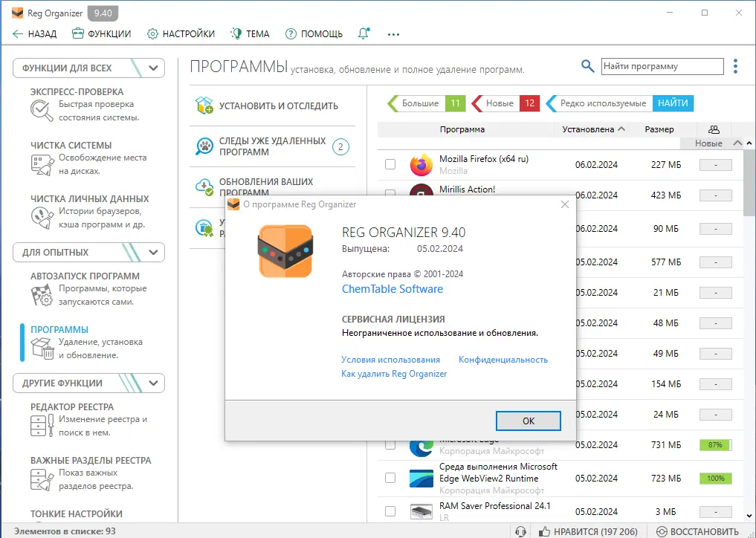Open the ФУНКЦИИ menu

[x=101, y=33]
